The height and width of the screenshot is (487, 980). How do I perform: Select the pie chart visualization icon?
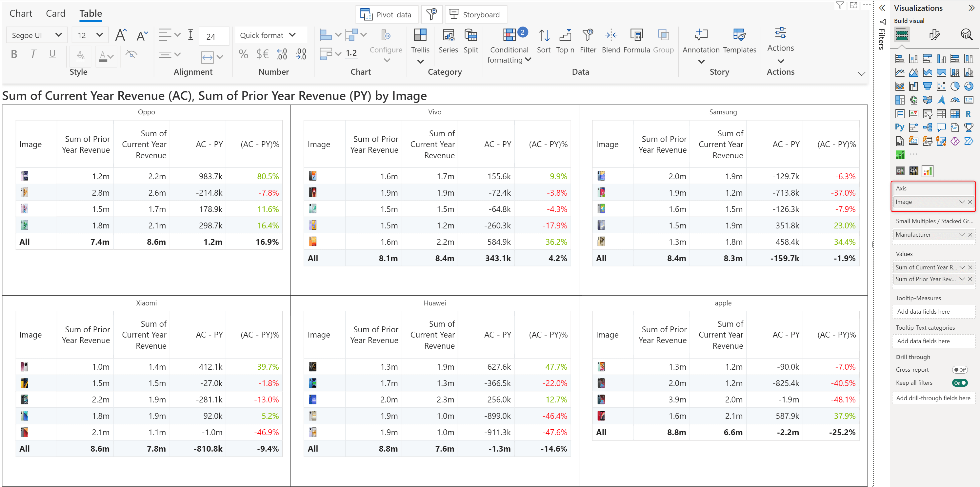click(954, 86)
